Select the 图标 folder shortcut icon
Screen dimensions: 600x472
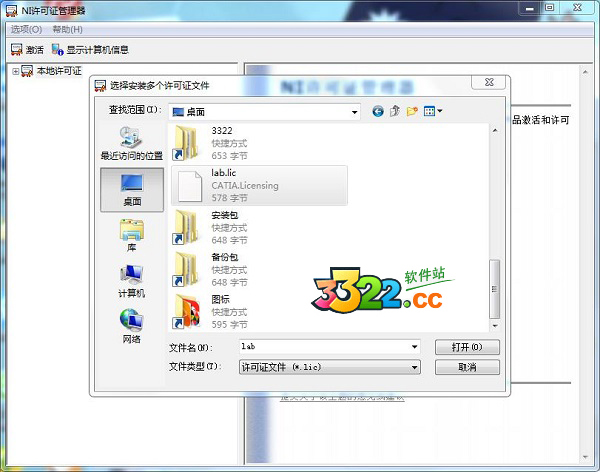point(187,311)
